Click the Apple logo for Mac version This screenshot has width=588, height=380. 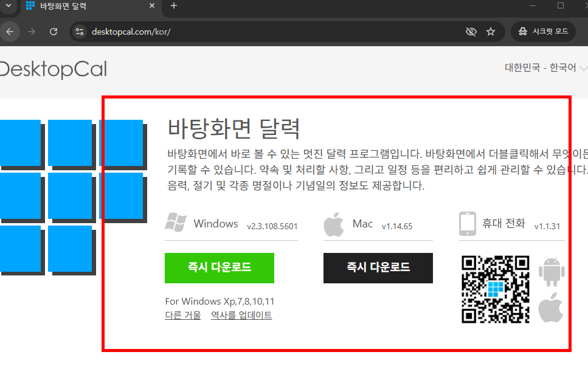pos(334,223)
